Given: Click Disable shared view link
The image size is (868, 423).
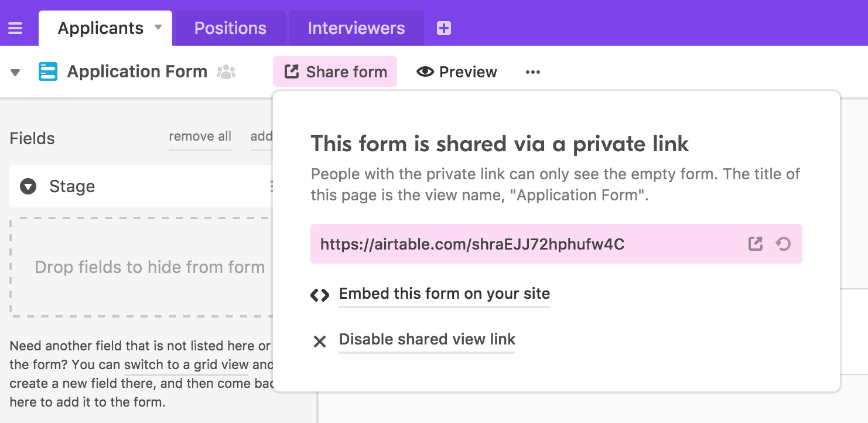Looking at the screenshot, I should [x=427, y=339].
